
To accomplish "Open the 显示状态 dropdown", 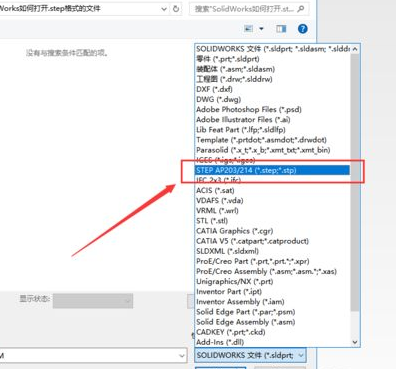I will pyautogui.click(x=93, y=301).
